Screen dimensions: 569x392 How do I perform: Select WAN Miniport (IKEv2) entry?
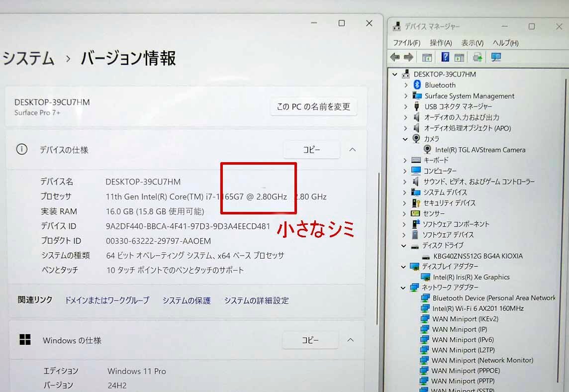click(465, 319)
